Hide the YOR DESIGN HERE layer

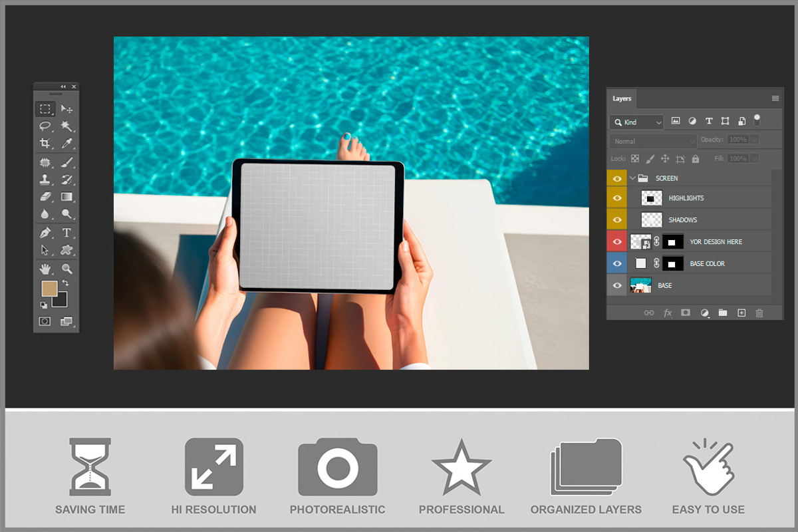pyautogui.click(x=617, y=241)
